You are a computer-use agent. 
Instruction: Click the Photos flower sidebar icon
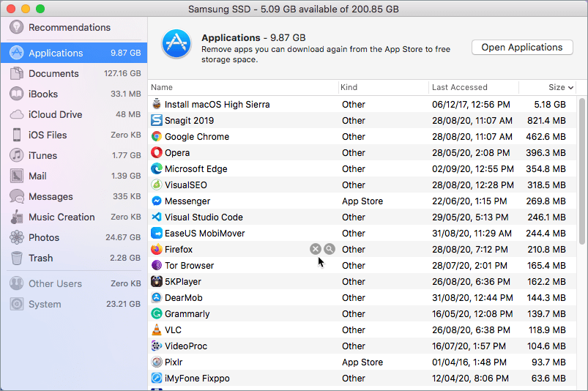click(x=17, y=237)
